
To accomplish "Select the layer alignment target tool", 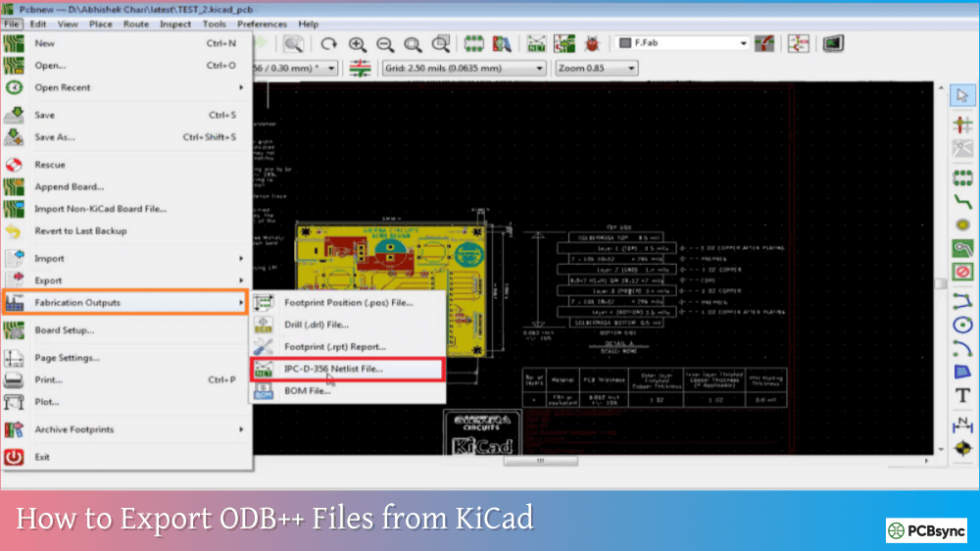I will click(962, 448).
